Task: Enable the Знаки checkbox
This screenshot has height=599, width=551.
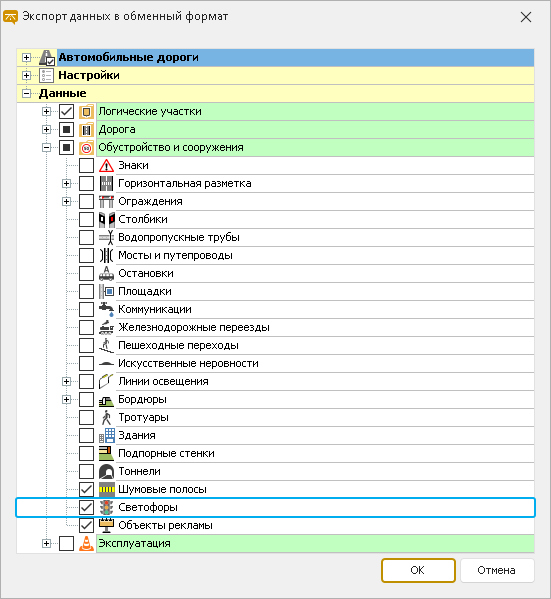Action: click(x=86, y=165)
